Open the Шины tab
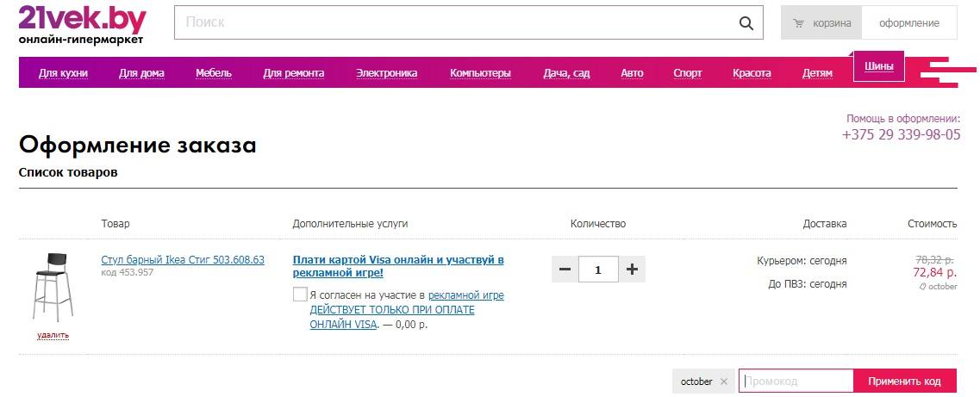The height and width of the screenshot is (397, 980). pyautogui.click(x=879, y=67)
